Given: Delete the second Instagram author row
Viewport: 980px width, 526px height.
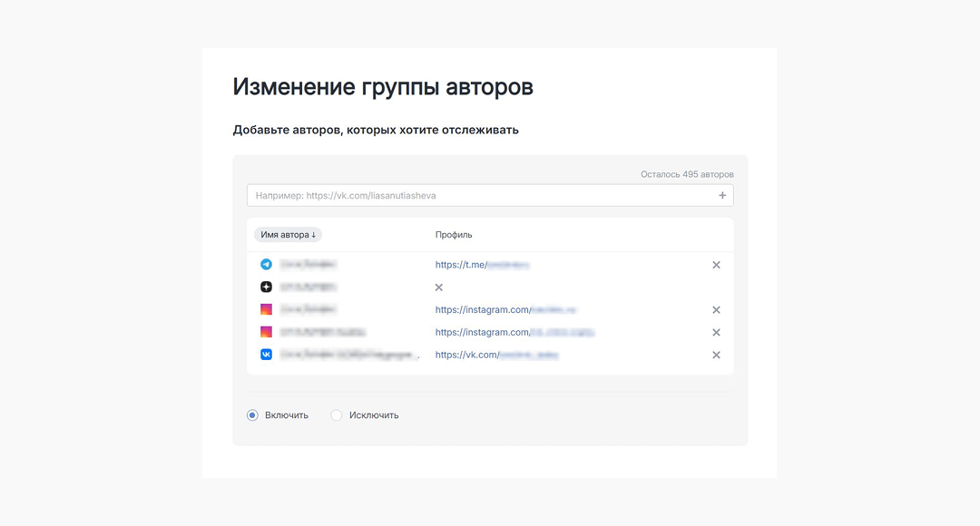Looking at the screenshot, I should click(716, 333).
